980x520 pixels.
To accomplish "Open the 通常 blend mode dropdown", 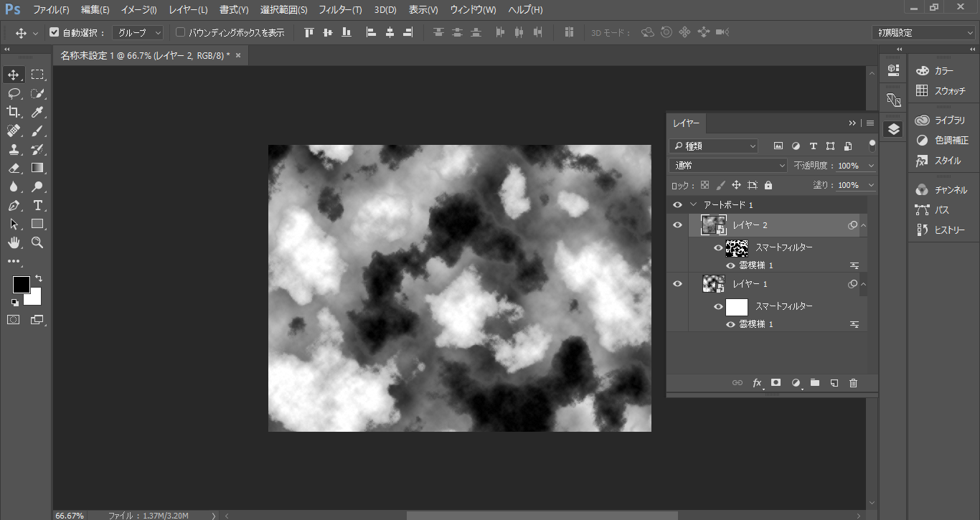I will coord(727,166).
